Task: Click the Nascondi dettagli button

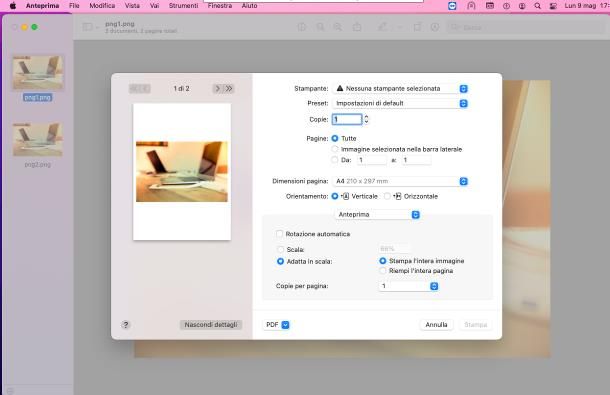Action: point(211,325)
